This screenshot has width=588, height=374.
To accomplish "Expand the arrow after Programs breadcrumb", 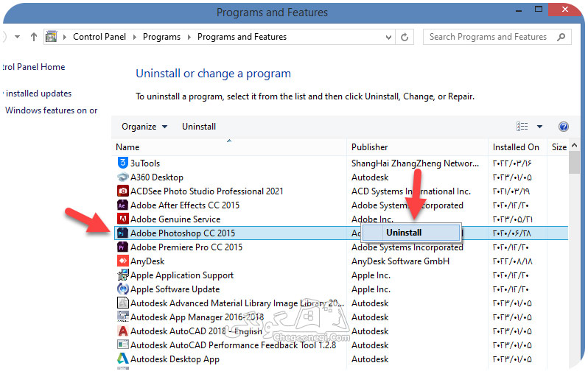I will pyautogui.click(x=189, y=37).
